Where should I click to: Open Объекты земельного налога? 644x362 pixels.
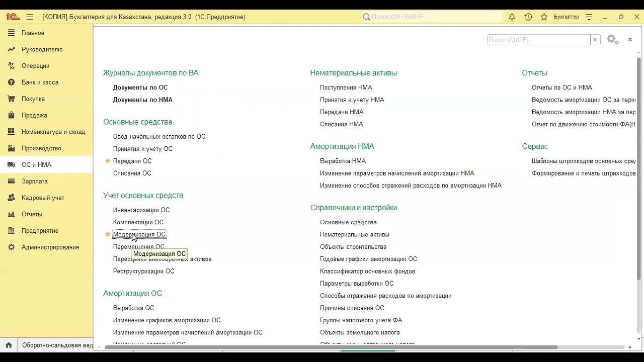(x=360, y=333)
